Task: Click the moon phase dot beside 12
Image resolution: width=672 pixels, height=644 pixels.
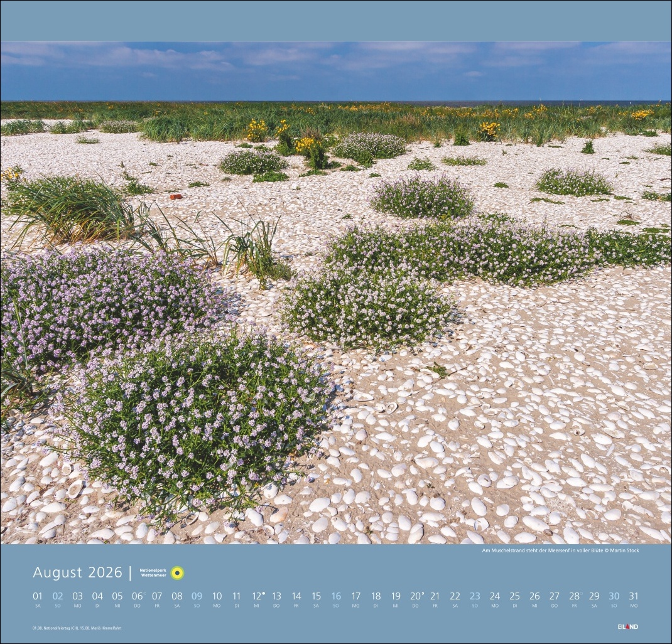Action: pyautogui.click(x=264, y=593)
